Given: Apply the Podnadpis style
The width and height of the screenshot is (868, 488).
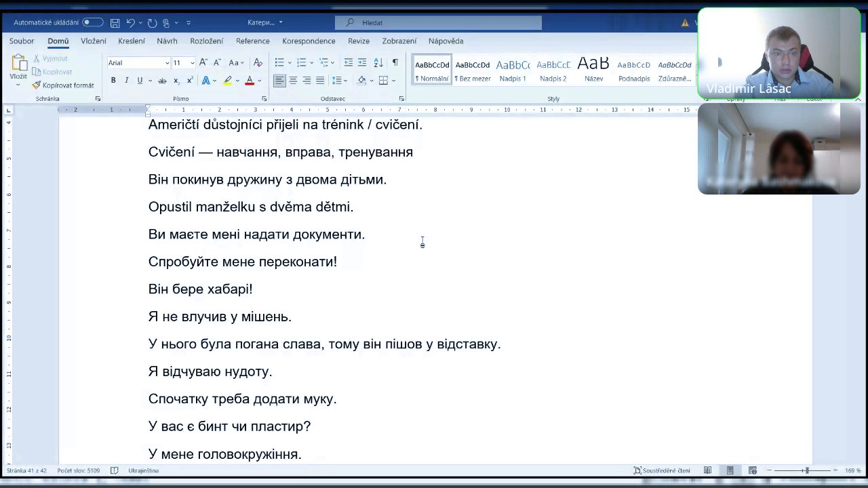Looking at the screenshot, I should pyautogui.click(x=634, y=70).
